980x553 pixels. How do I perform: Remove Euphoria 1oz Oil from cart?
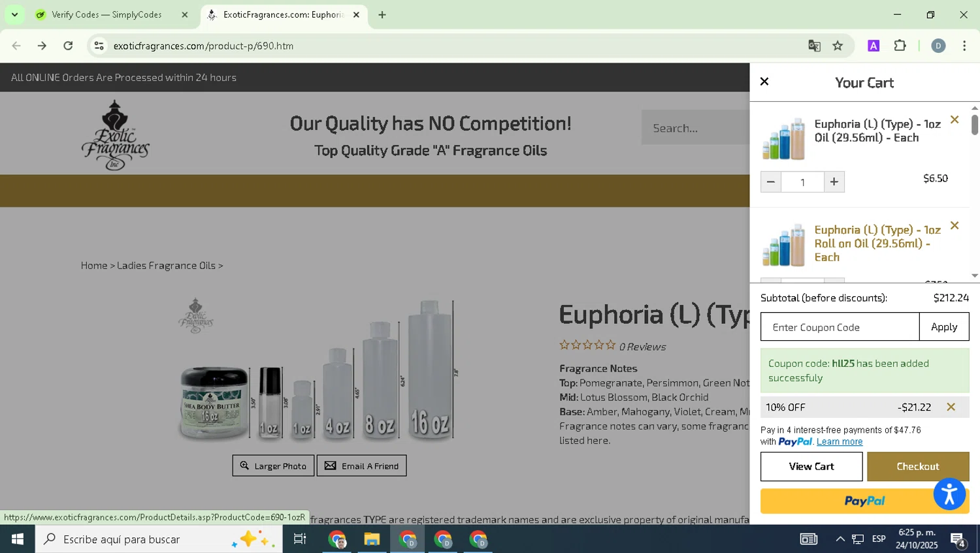point(955,120)
